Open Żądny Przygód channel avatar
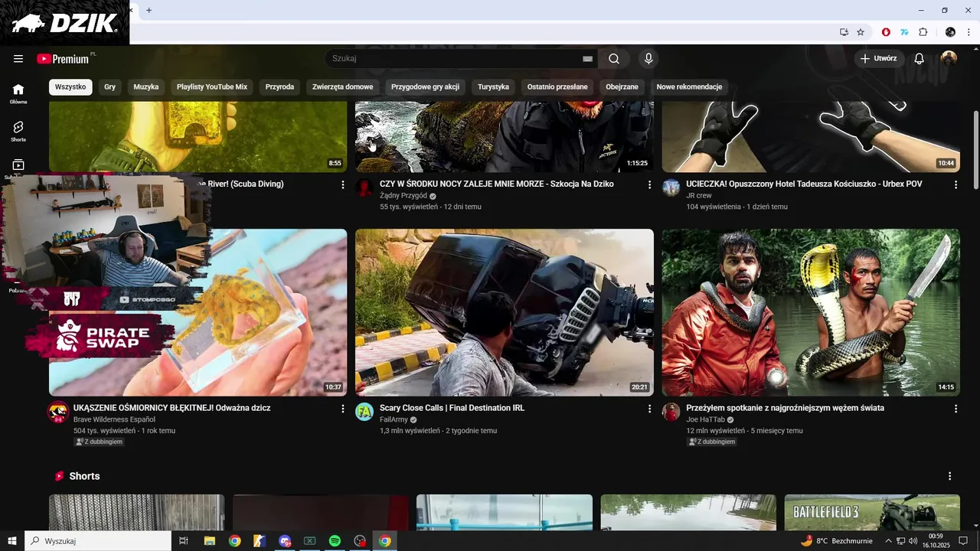Screen dimensions: 980x551 364,187
